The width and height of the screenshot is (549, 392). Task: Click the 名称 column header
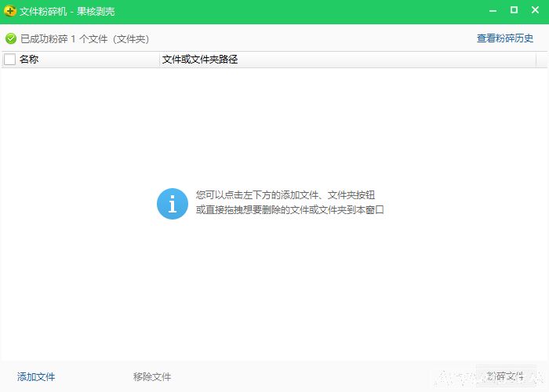point(81,59)
